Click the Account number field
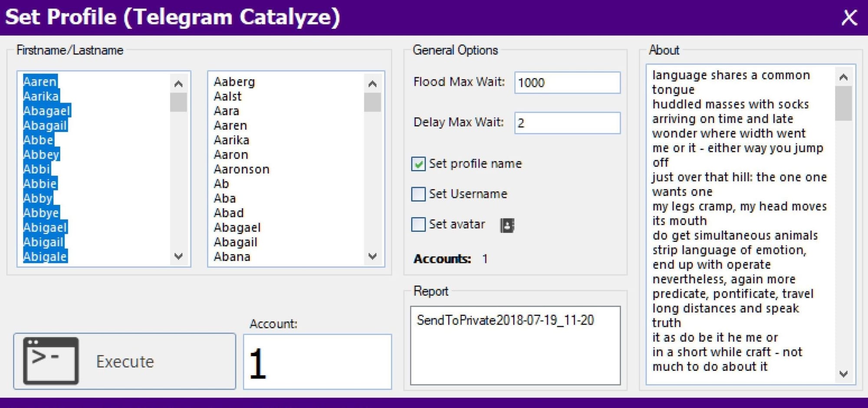The width and height of the screenshot is (868, 408). pos(317,362)
